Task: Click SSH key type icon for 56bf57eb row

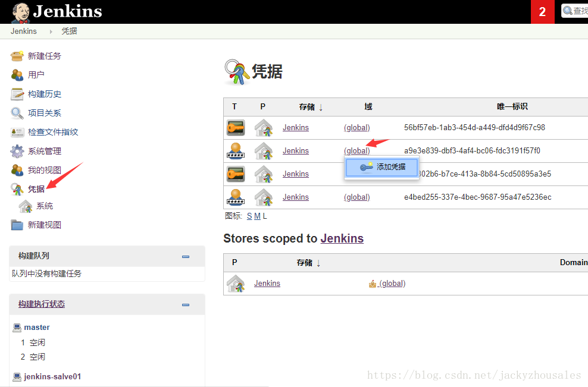Action: coord(236,128)
